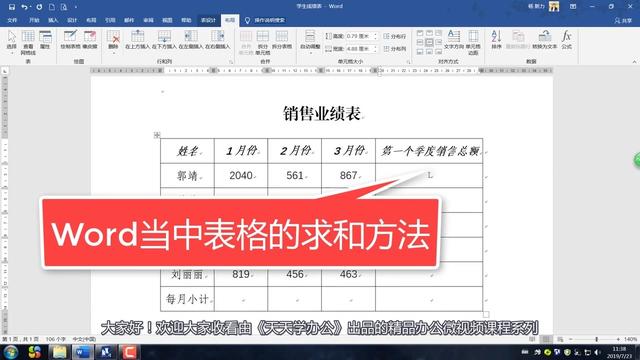640x360 pixels.
Task: Switch to the 开始 (Home) tab
Action: point(34,20)
